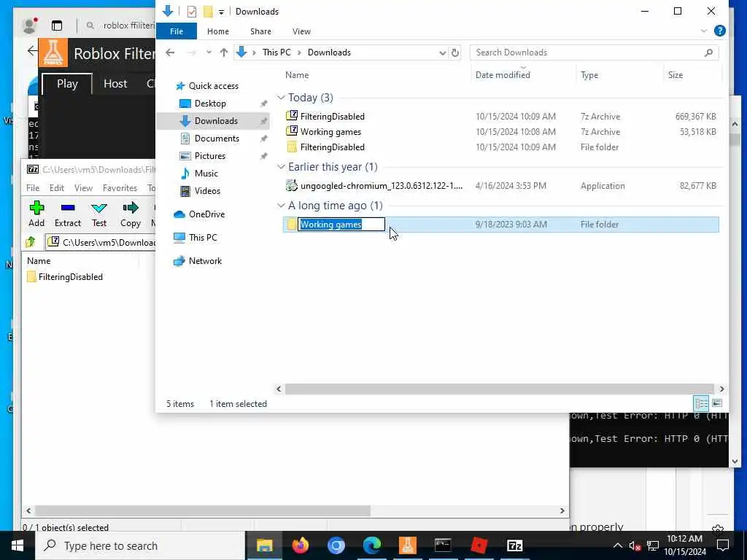The width and height of the screenshot is (747, 560).
Task: Show hidden tray icons chevron
Action: click(617, 545)
